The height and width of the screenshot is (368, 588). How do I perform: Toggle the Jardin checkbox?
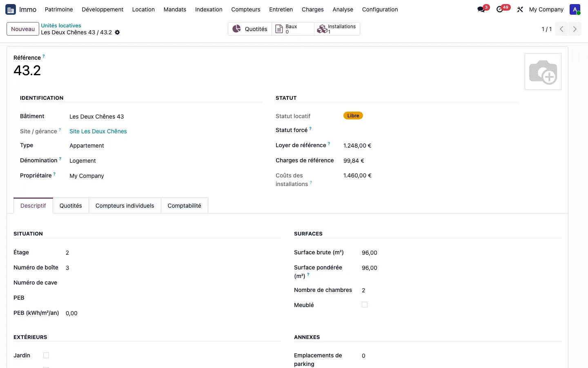pyautogui.click(x=46, y=355)
